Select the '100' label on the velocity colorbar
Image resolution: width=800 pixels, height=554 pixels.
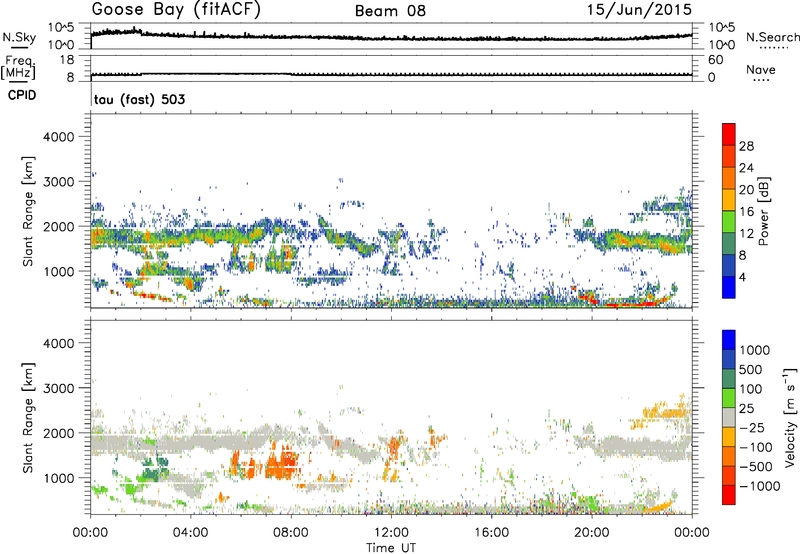click(x=751, y=389)
